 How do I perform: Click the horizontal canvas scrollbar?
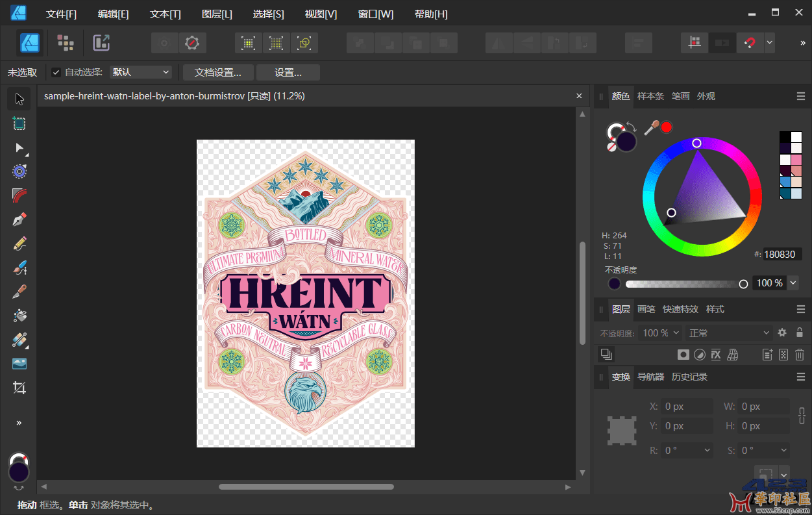click(x=306, y=486)
